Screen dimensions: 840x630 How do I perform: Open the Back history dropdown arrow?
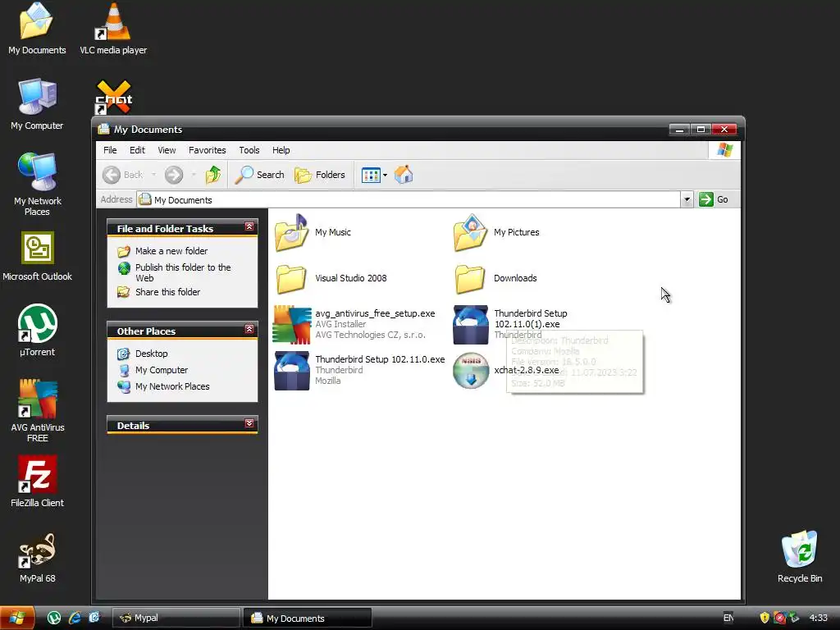click(x=153, y=175)
